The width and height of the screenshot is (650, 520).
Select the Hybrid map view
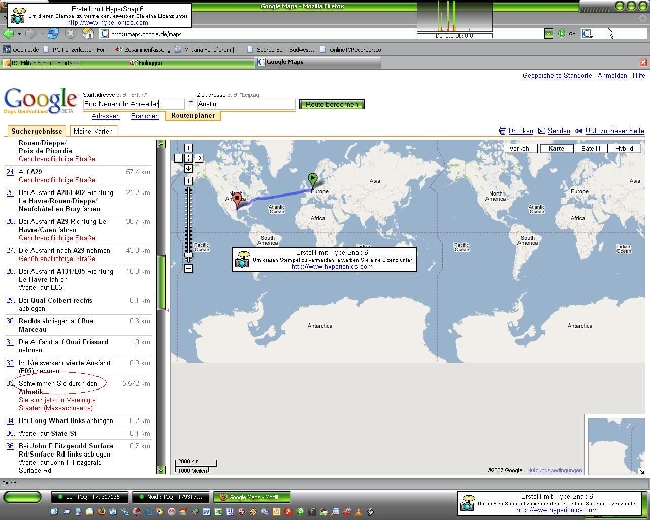624,148
